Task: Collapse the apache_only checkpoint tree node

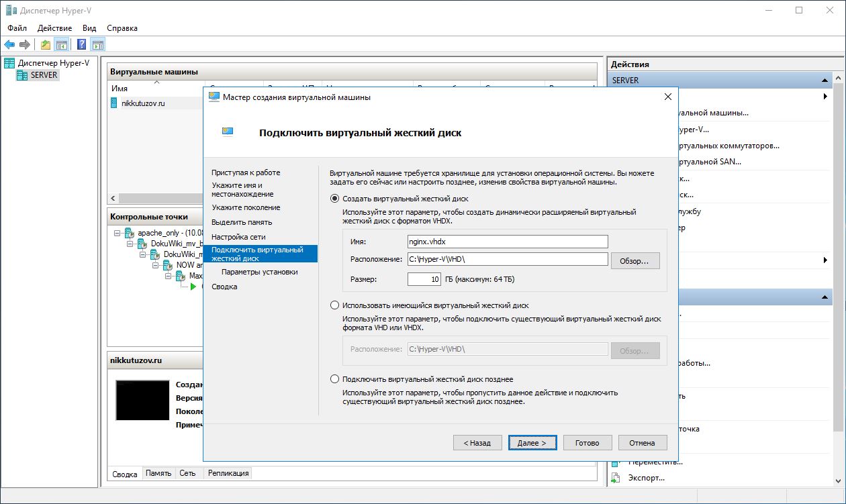Action: coord(117,232)
